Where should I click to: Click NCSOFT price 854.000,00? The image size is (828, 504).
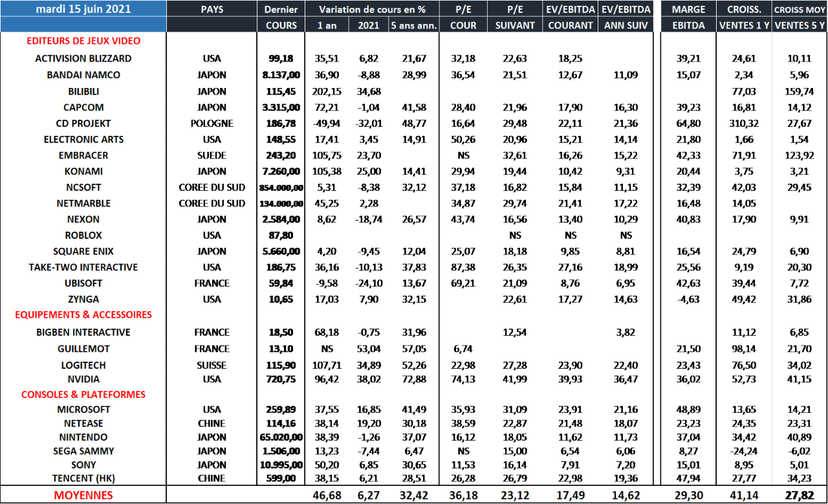pos(281,188)
